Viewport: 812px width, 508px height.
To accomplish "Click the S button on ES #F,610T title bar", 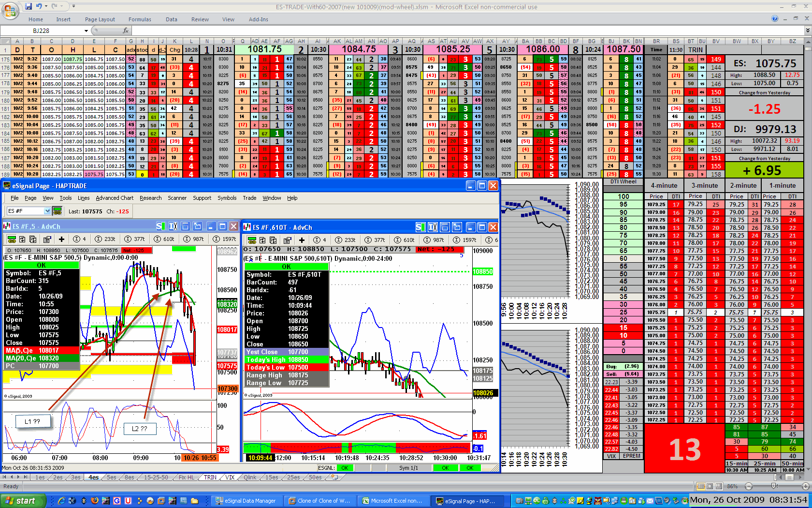I will [x=420, y=227].
